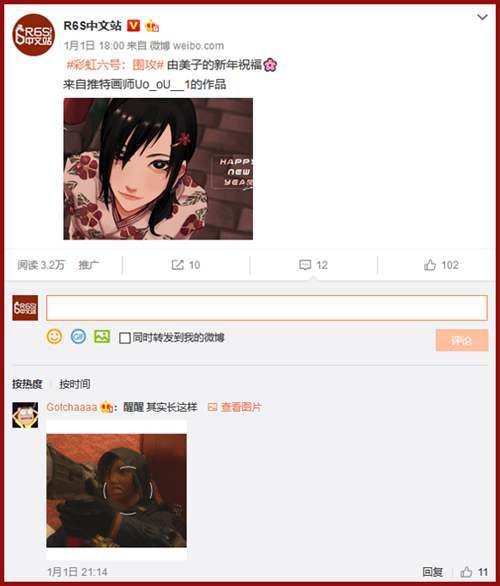
Task: Submit comment with the 评论 button
Action: tap(462, 340)
